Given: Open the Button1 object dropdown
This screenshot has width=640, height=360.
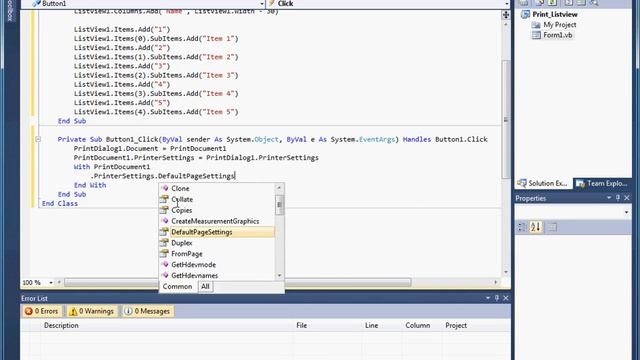Looking at the screenshot, I should (x=261, y=4).
